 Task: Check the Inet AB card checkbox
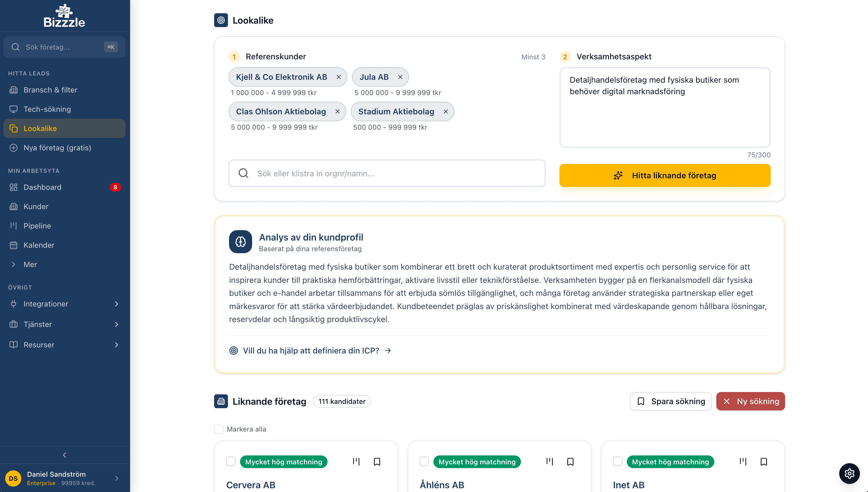[x=618, y=461]
